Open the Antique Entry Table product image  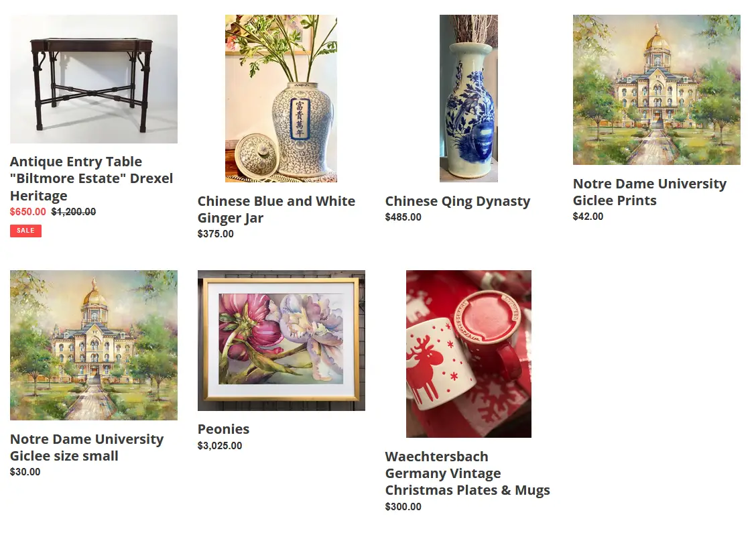point(94,79)
